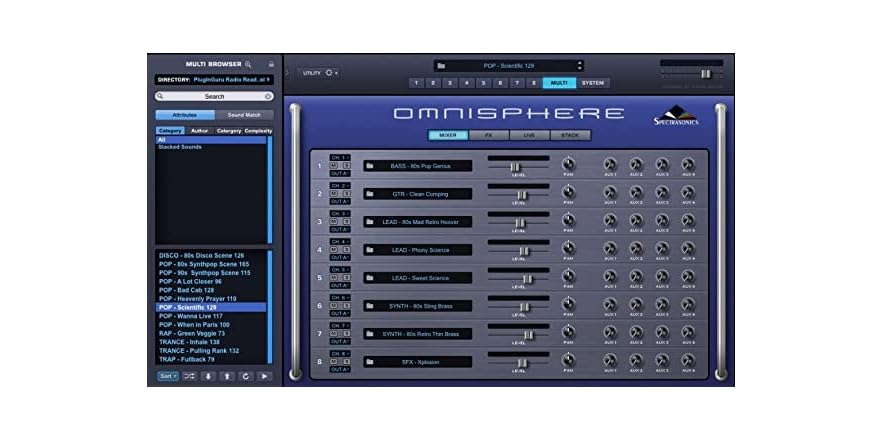The image size is (882, 441).
Task: Select part 8 button in top bar
Action: click(x=534, y=83)
